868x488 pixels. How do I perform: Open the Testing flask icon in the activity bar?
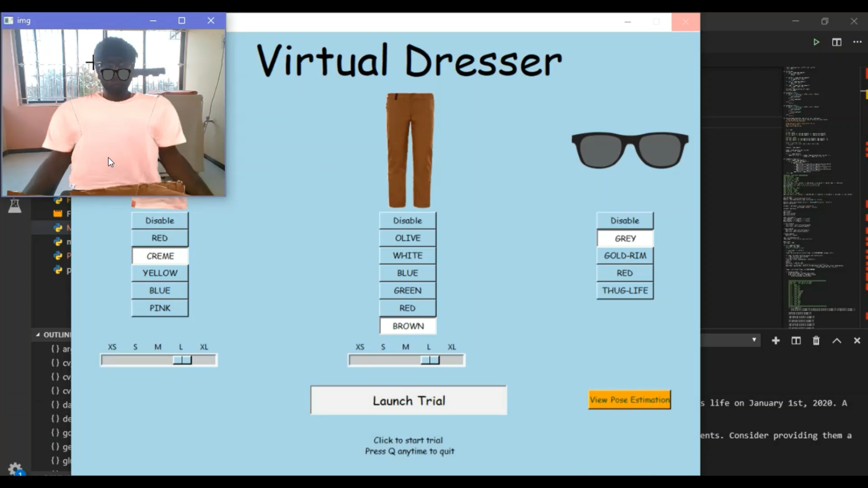[x=15, y=205]
